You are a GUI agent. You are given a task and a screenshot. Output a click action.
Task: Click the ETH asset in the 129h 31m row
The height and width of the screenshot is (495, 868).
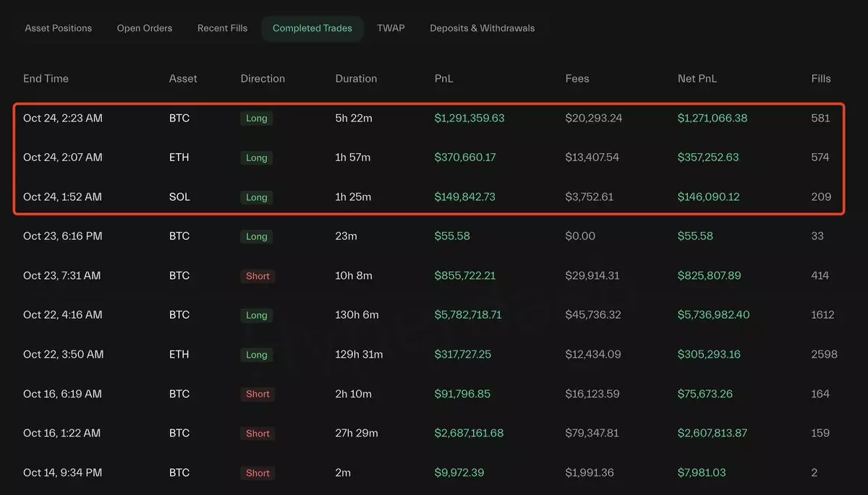point(179,354)
